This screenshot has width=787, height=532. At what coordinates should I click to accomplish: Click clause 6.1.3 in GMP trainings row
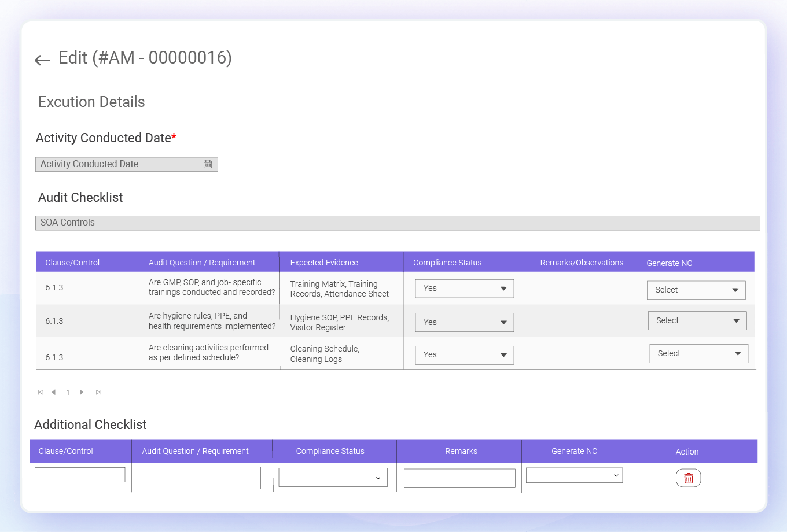(x=54, y=287)
